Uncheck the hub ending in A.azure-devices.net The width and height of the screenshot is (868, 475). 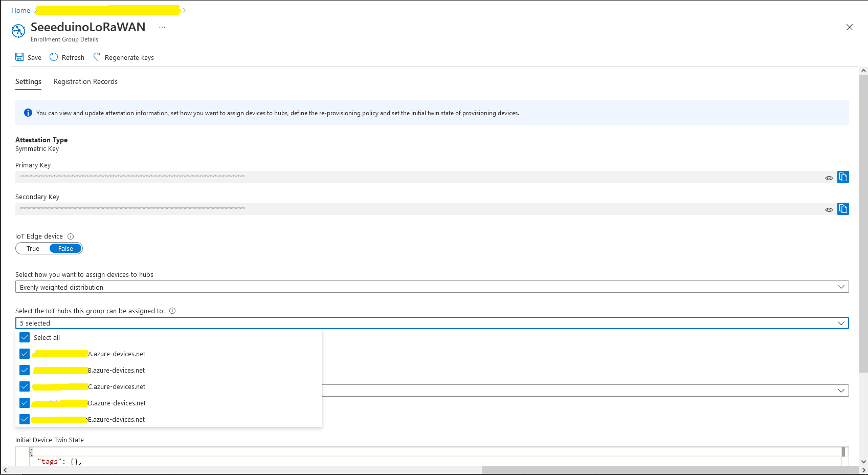(x=25, y=354)
